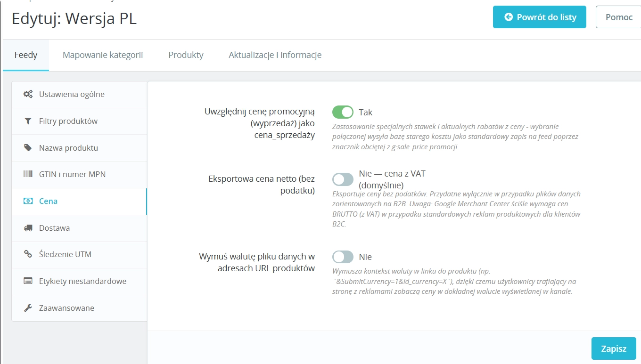Disable the Uwzględnij cenę promocyjną toggle

coord(343,112)
